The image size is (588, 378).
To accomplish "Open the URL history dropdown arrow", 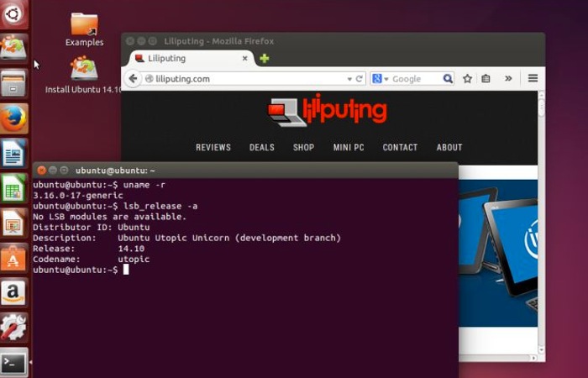I will (x=349, y=79).
